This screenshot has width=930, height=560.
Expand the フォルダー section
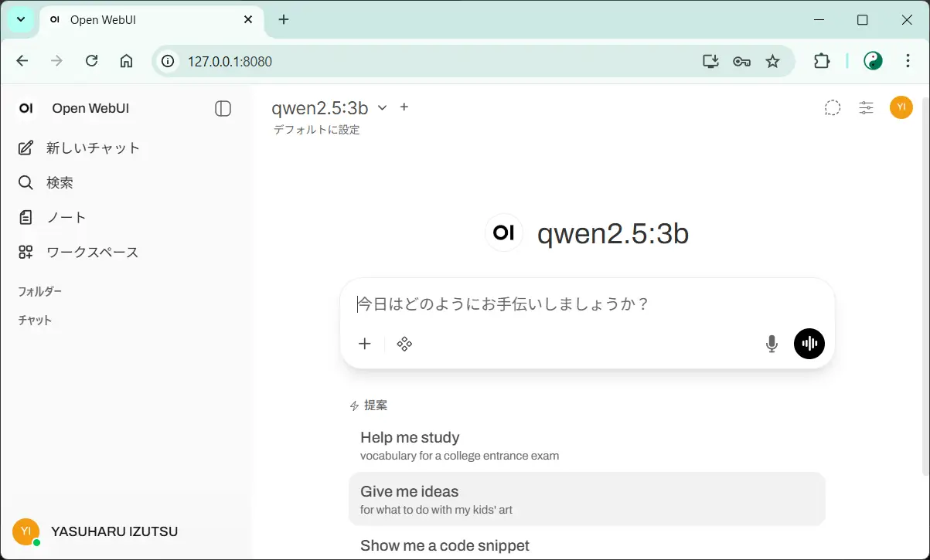[x=40, y=291]
